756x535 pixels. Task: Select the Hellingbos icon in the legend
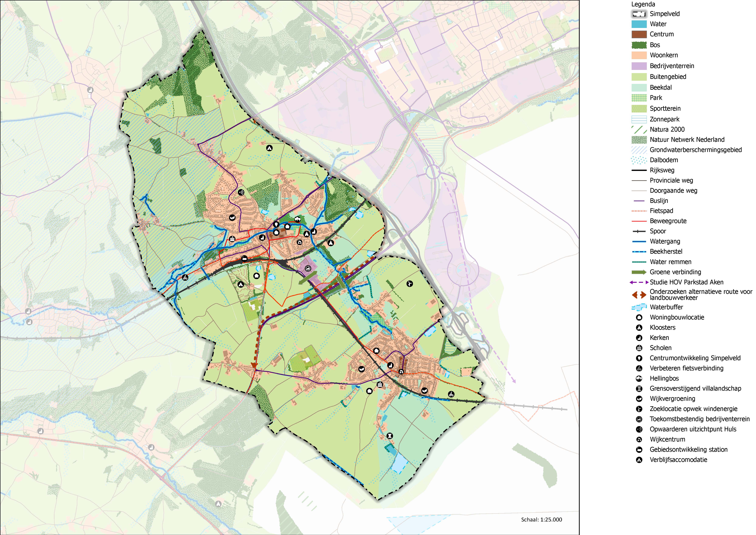pyautogui.click(x=639, y=378)
